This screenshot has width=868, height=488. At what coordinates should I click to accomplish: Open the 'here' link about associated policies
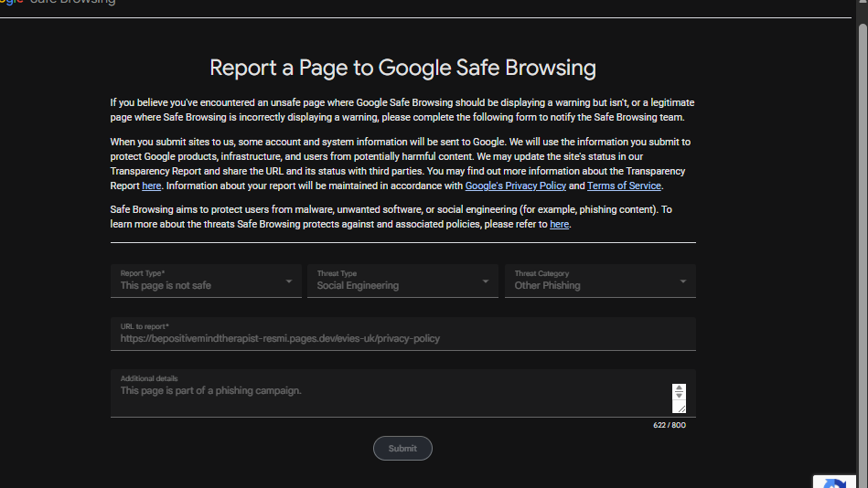tap(559, 224)
